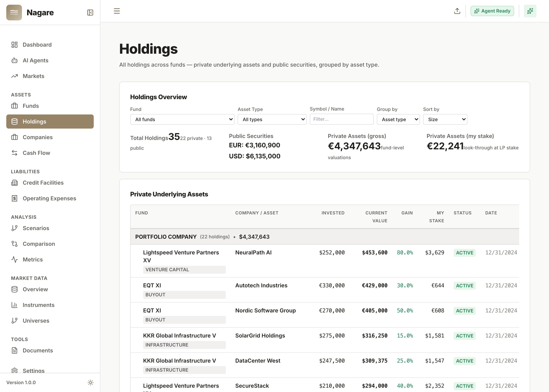The width and height of the screenshot is (549, 392).
Task: Click the AI Agents robot icon
Action: 15,60
